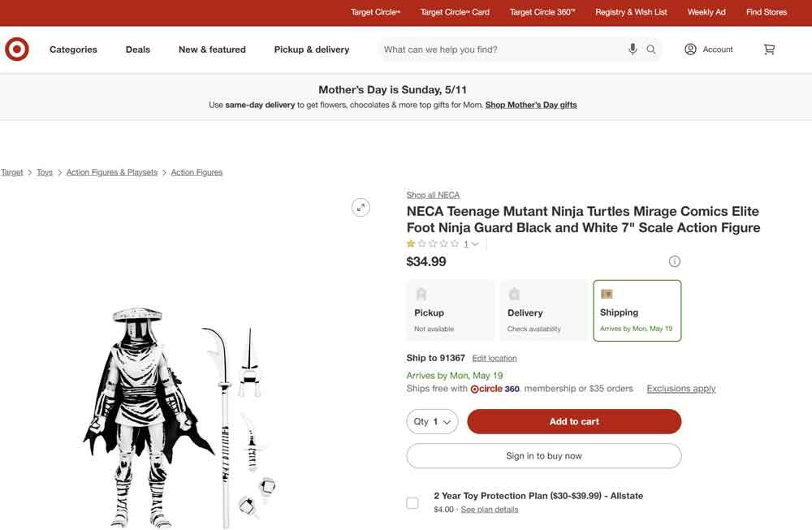Check the 2 Year Toy Protection Plan box
The height and width of the screenshot is (530, 812).
pyautogui.click(x=412, y=502)
